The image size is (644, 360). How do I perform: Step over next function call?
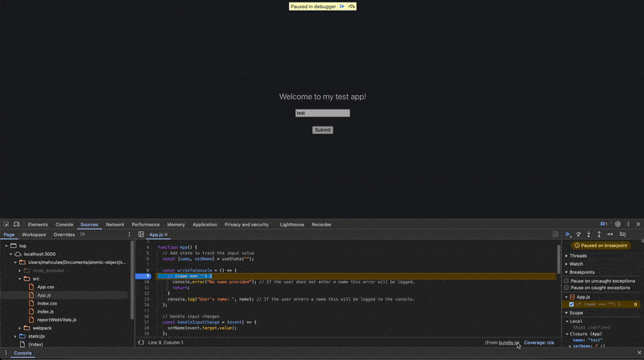pyautogui.click(x=578, y=234)
